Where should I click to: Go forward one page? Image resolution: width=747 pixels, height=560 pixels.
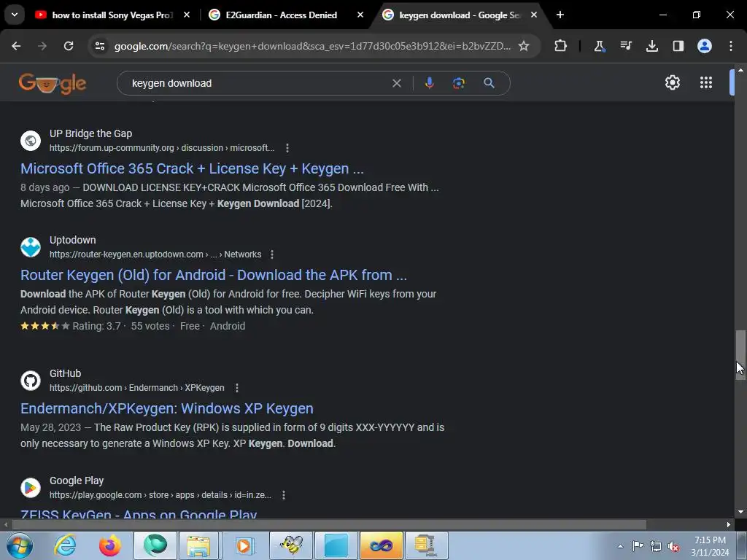coord(42,46)
